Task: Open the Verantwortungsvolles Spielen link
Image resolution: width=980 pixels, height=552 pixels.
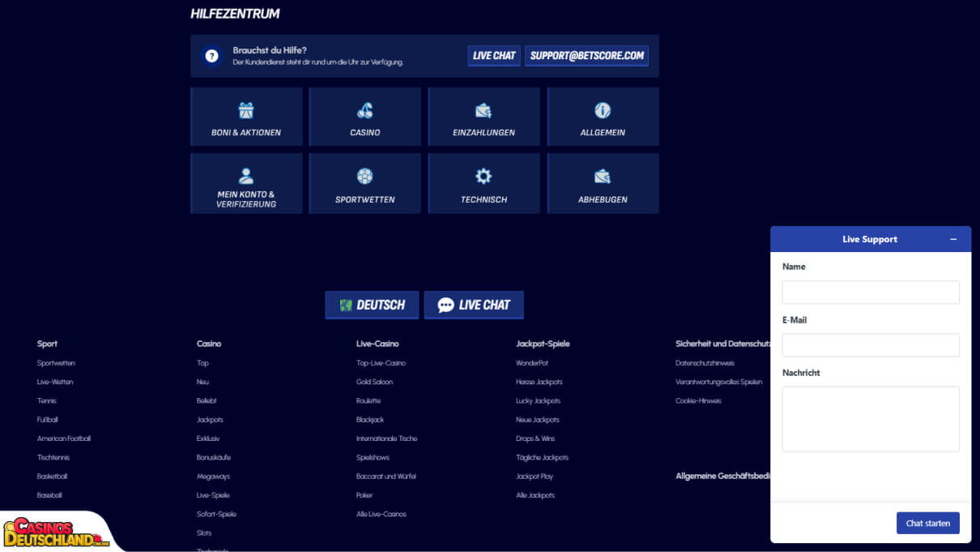Action: point(719,382)
